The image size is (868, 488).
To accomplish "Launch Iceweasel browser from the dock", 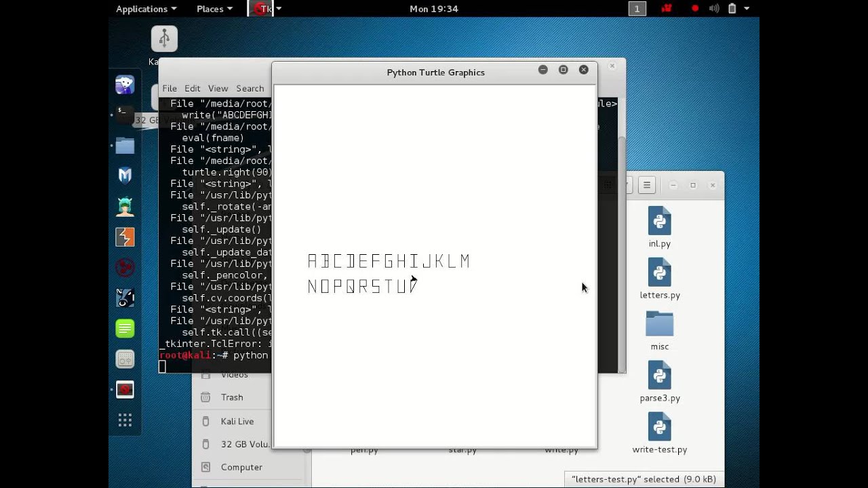I will 125,85.
